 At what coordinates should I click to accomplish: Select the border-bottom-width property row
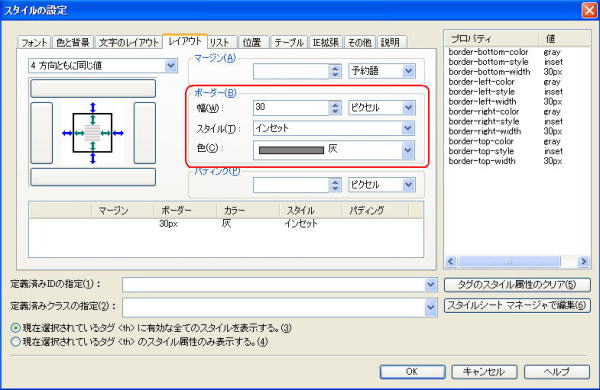tap(518, 72)
